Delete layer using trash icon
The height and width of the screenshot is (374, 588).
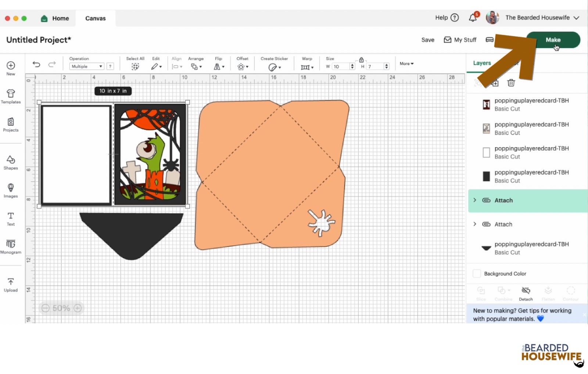point(511,83)
